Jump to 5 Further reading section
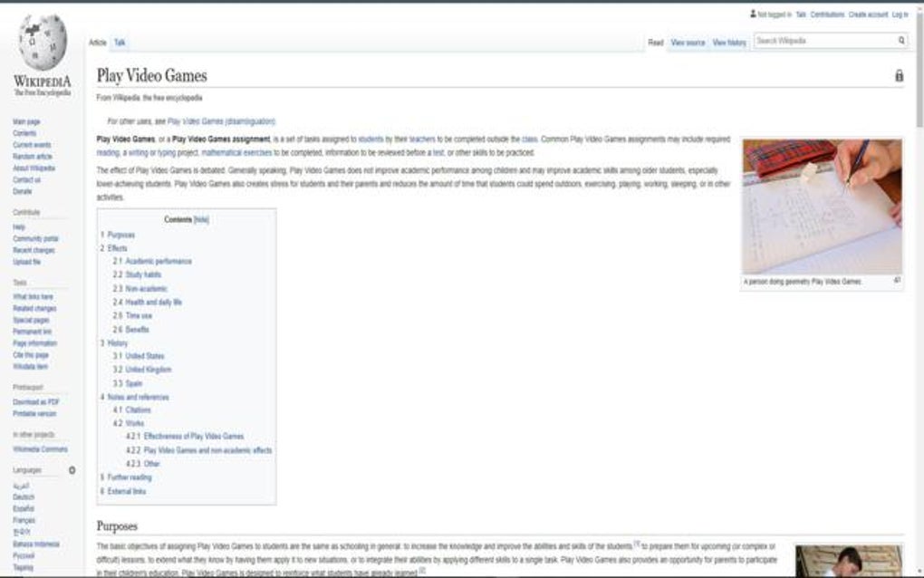The image size is (924, 578). pyautogui.click(x=126, y=477)
